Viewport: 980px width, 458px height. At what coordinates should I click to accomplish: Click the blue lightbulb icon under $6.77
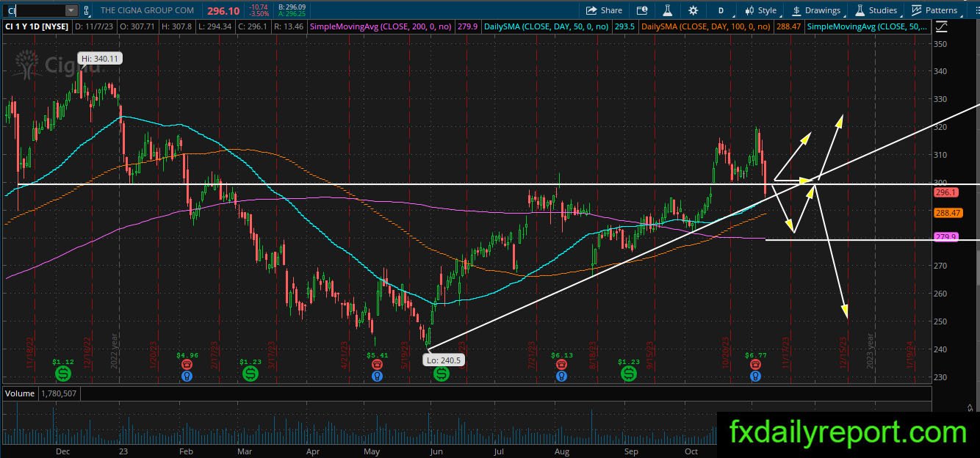point(755,376)
